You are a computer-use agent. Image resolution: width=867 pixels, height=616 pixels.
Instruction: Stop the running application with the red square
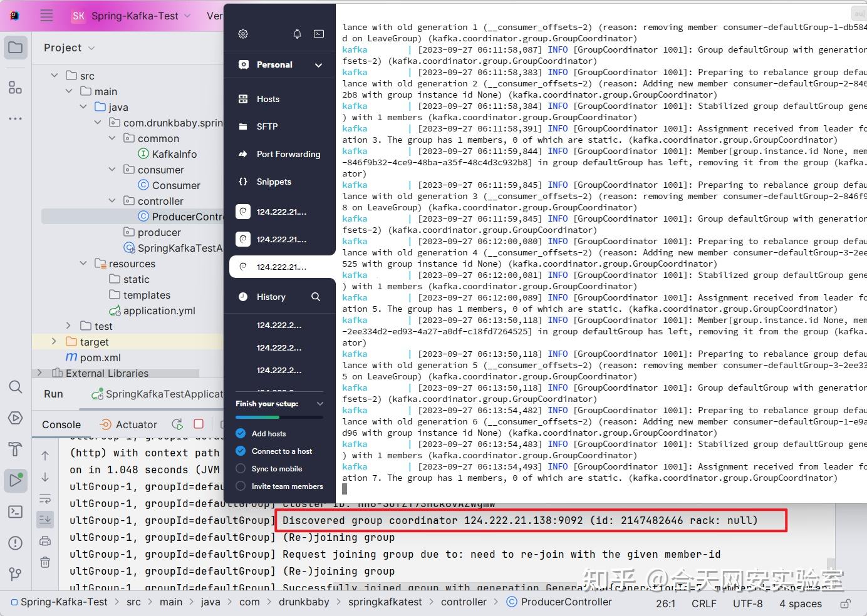(x=198, y=424)
